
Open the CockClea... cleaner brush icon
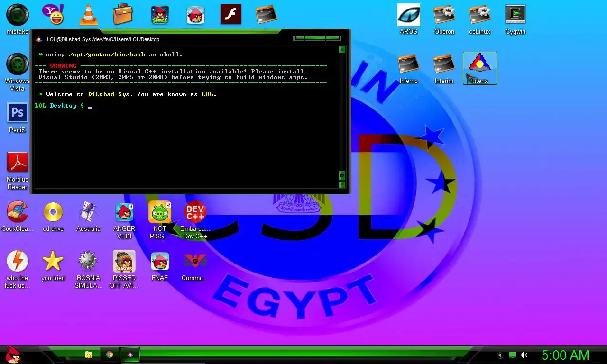point(18,217)
